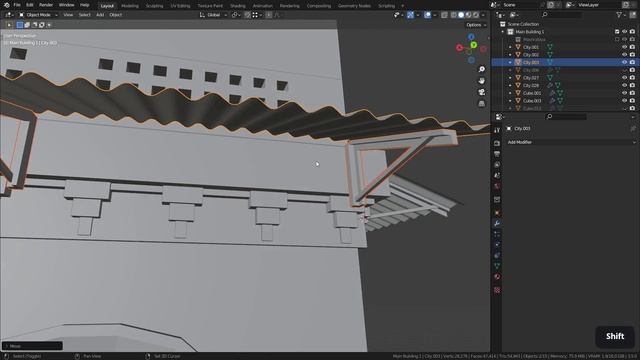Open the Render menu
Screen dimensions: 640x360
[46, 5]
